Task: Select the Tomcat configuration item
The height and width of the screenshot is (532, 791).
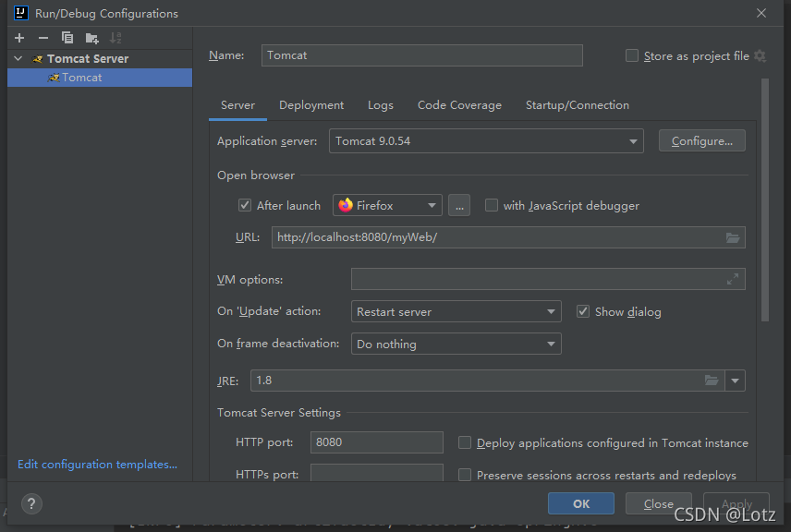Action: tap(100, 78)
